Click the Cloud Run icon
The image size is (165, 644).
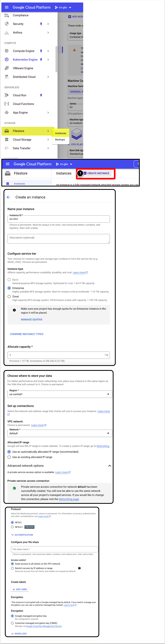pos(7,95)
